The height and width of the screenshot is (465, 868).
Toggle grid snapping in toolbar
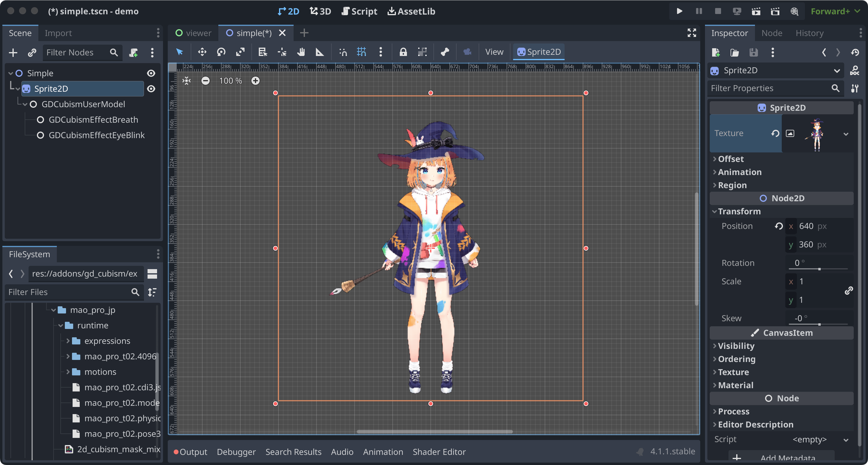tap(361, 52)
